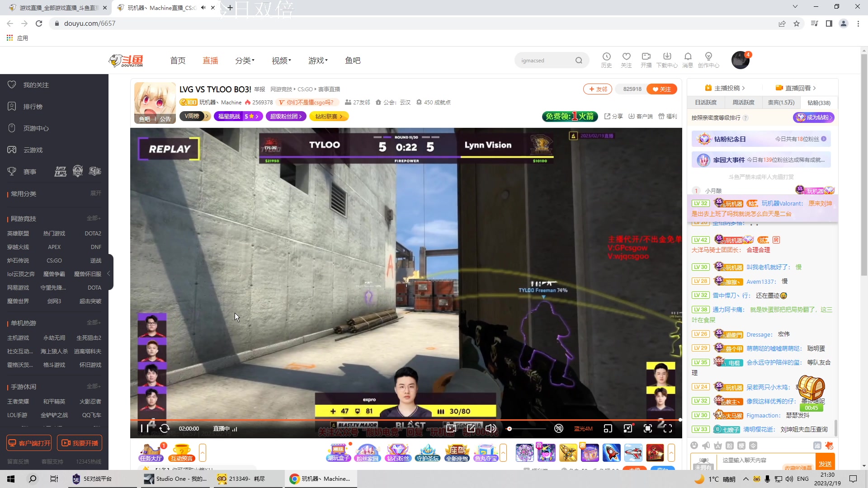
Task: Click 客户端 link under title
Action: 641,117
